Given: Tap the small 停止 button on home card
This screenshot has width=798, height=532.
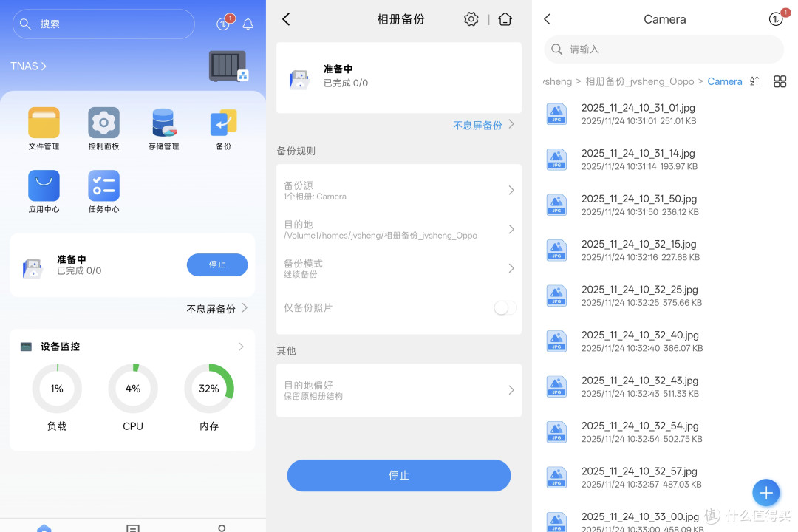Looking at the screenshot, I should point(217,265).
